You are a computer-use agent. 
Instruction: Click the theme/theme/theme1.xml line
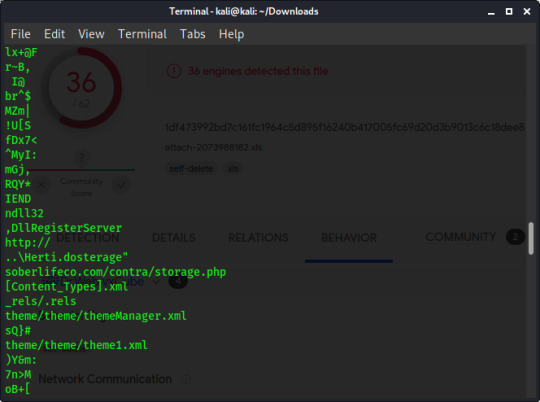tap(76, 345)
